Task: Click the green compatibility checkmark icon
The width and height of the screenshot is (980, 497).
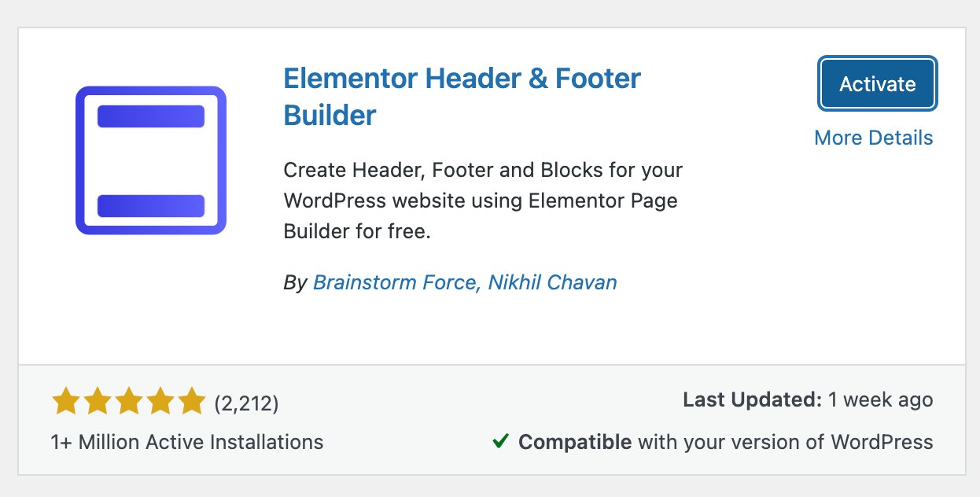Action: pos(500,442)
